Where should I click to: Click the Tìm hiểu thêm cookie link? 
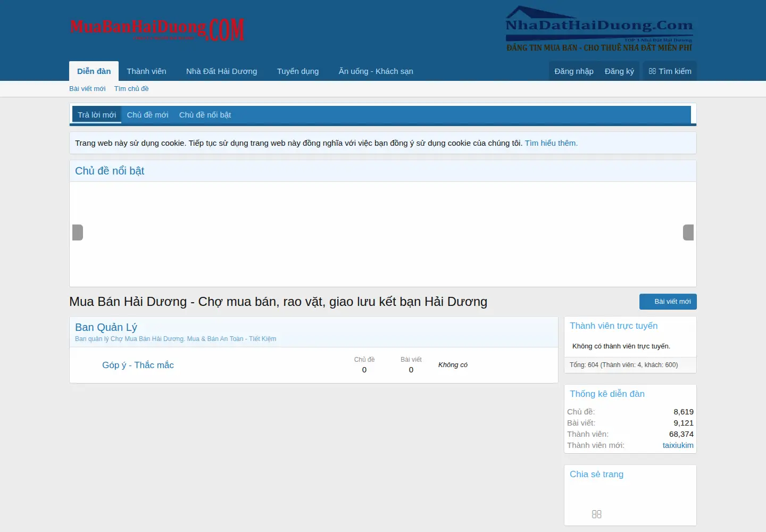(x=551, y=143)
